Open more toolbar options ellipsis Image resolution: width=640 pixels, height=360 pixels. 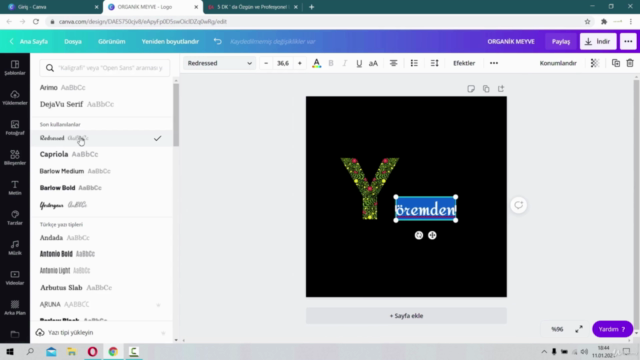click(x=494, y=63)
